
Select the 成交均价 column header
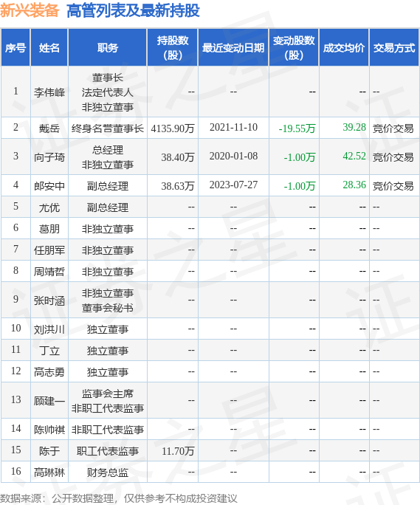(x=344, y=48)
